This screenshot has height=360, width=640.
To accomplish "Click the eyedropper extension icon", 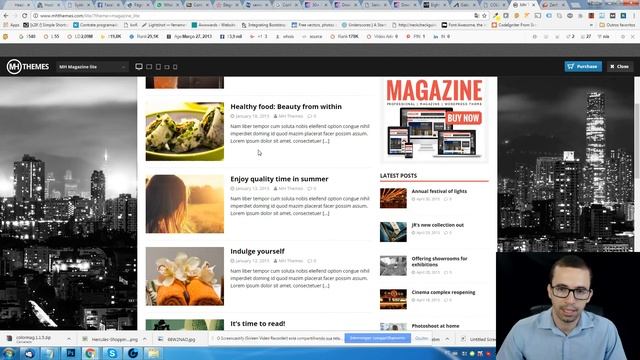I will pyautogui.click(x=496, y=16).
